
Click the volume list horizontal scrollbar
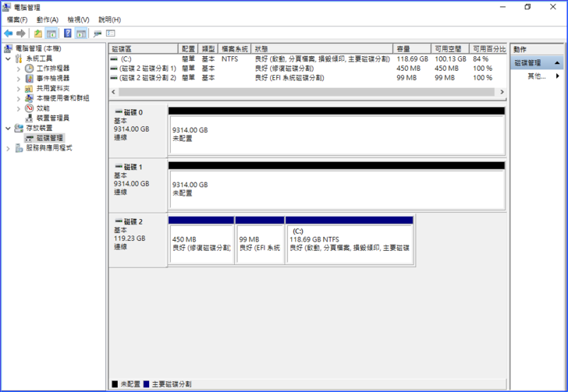click(x=304, y=92)
